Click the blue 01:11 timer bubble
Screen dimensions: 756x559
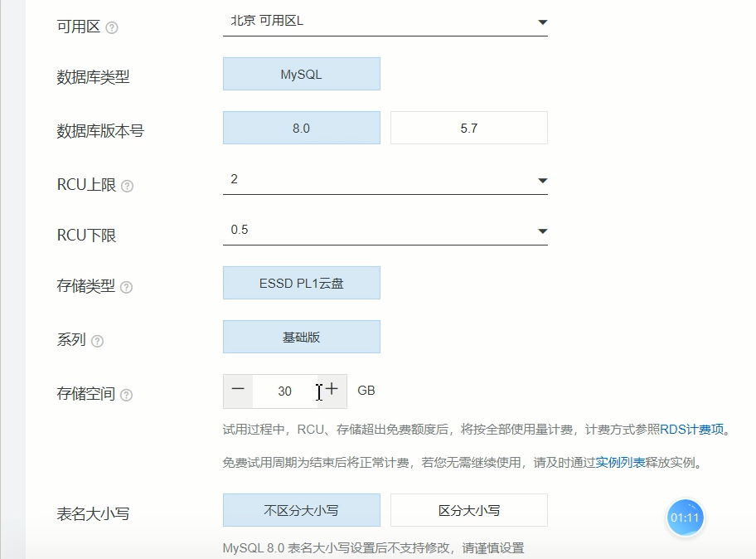point(686,518)
